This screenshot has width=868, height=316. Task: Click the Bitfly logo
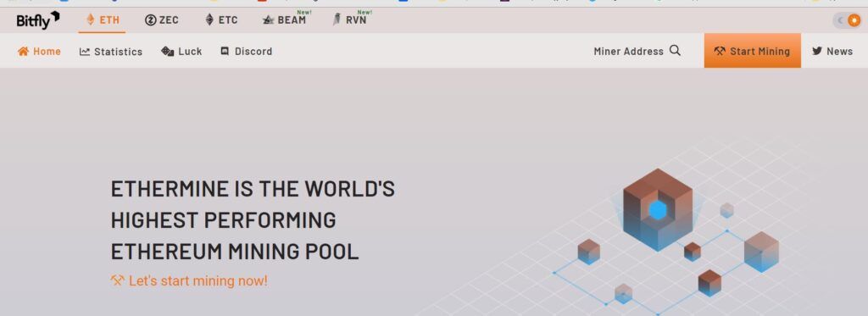[x=37, y=20]
